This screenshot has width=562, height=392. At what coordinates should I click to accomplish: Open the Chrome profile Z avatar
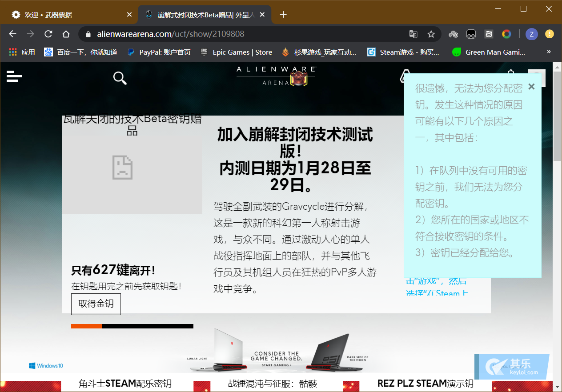pos(532,34)
